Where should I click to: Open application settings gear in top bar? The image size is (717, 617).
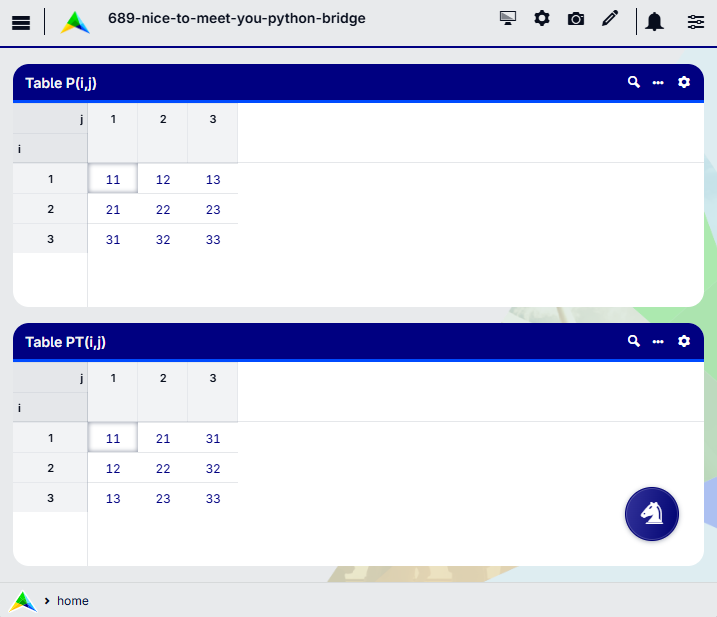(x=542, y=19)
